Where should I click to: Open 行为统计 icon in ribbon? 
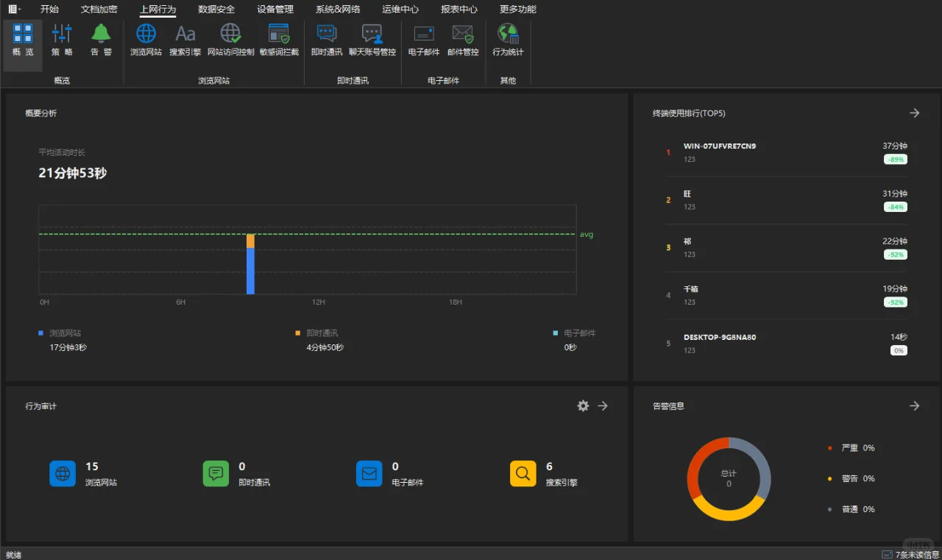(x=508, y=34)
